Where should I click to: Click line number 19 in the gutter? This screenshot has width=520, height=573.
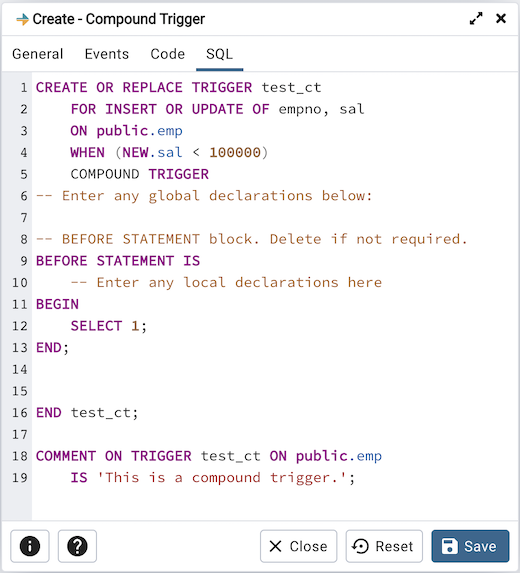click(x=20, y=478)
